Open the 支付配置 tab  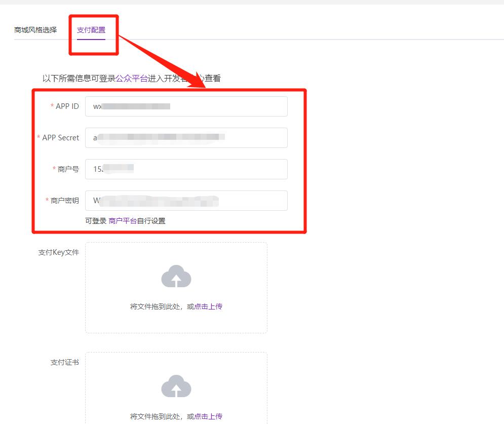pyautogui.click(x=91, y=30)
